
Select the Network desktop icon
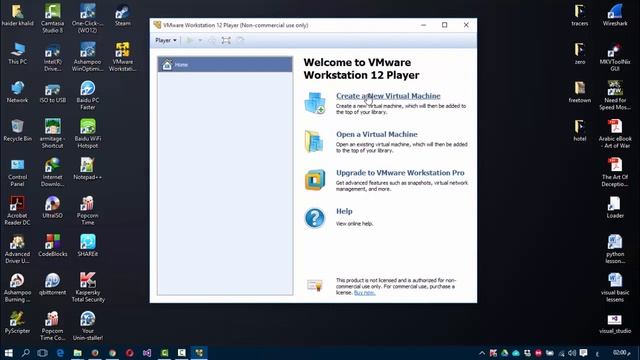18,91
